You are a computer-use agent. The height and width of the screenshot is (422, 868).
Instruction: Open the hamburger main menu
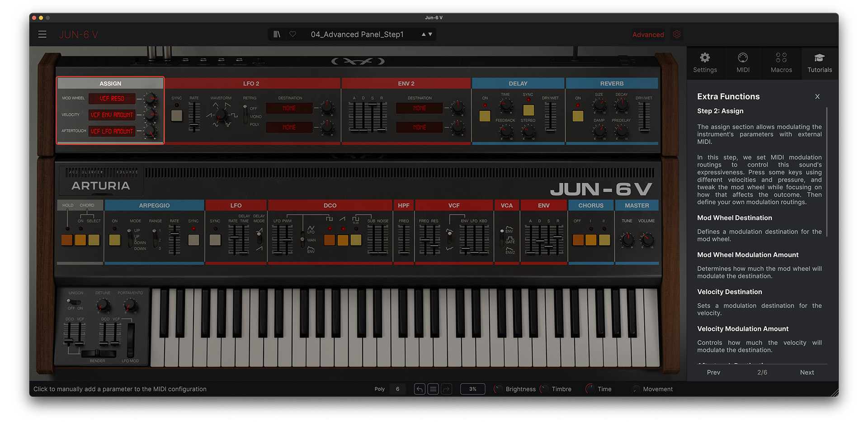[x=42, y=34]
